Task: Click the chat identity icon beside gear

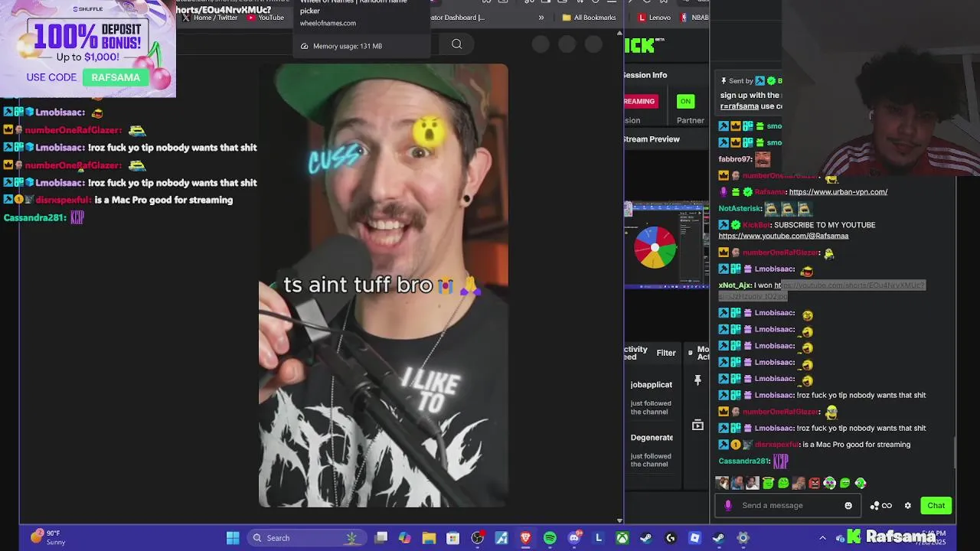Action: pos(881,505)
